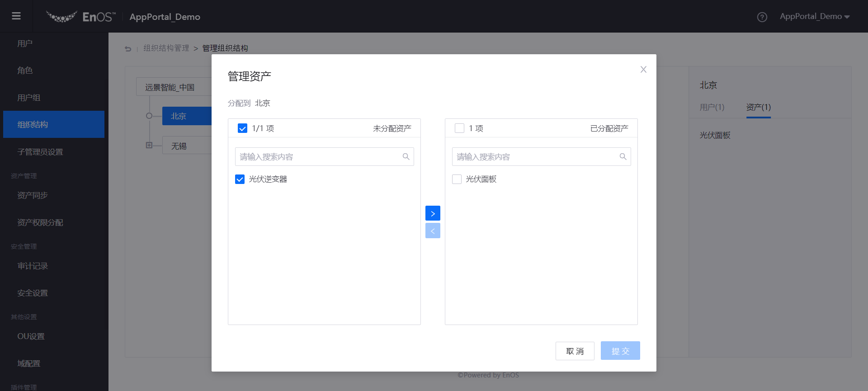
Task: Toggle select-all checkbox for 未分配资产
Action: click(243, 128)
